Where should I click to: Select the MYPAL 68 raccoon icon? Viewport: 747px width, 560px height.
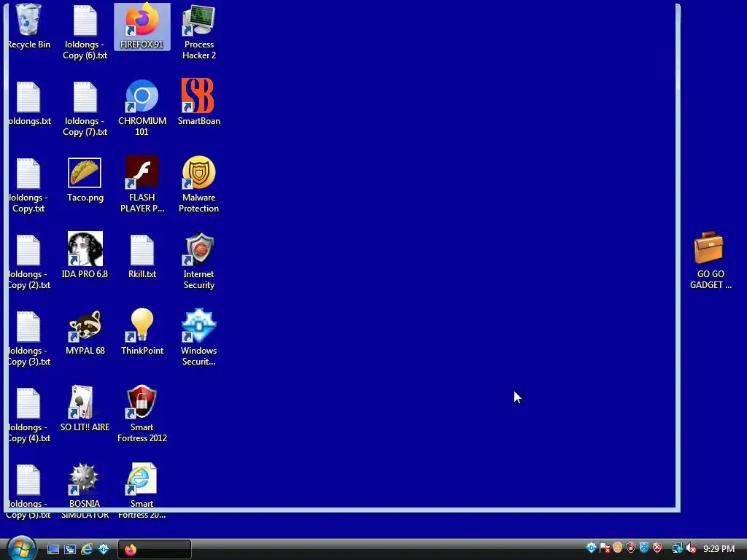pos(85,332)
